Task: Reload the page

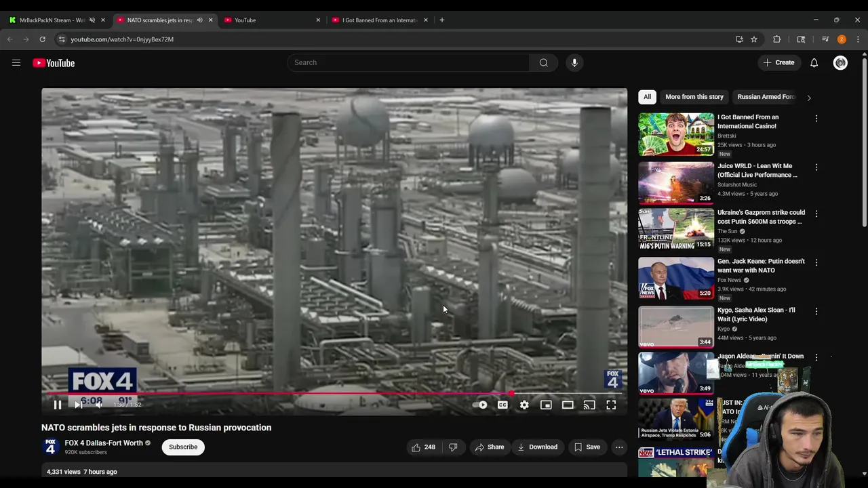Action: [x=42, y=39]
